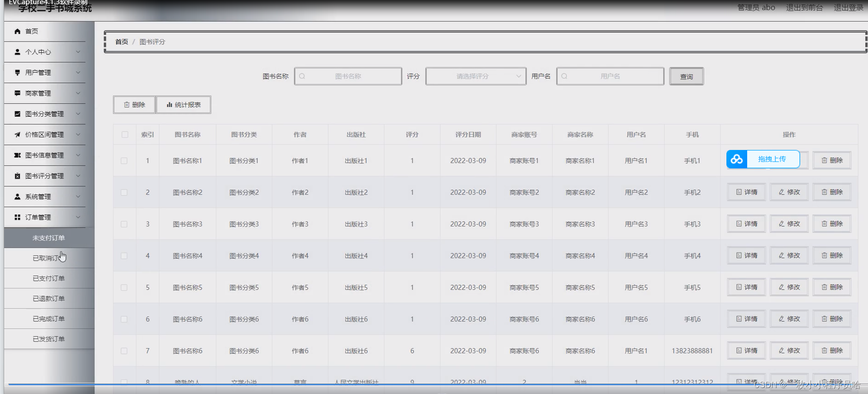Check the checkbox for row 3 图书名称3
Image resolution: width=868 pixels, height=394 pixels.
(x=124, y=224)
